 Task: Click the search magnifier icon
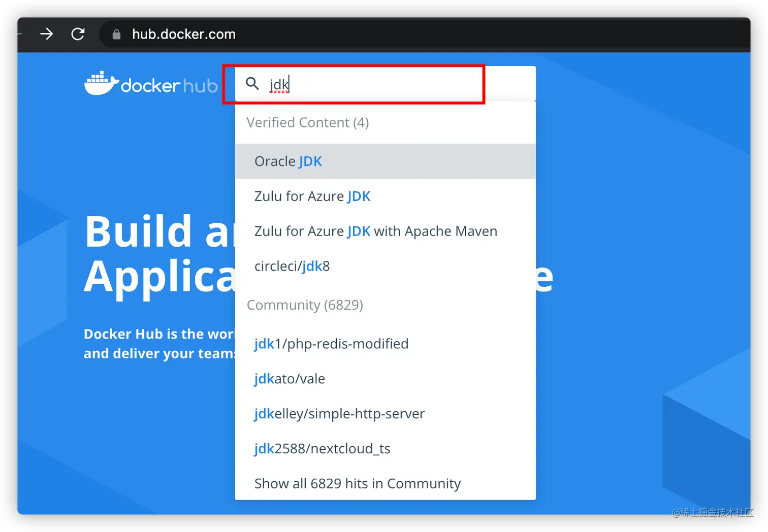(x=252, y=83)
